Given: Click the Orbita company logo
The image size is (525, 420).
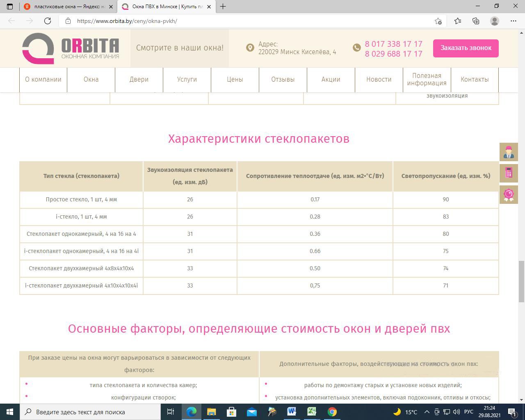Looking at the screenshot, I should [x=71, y=48].
